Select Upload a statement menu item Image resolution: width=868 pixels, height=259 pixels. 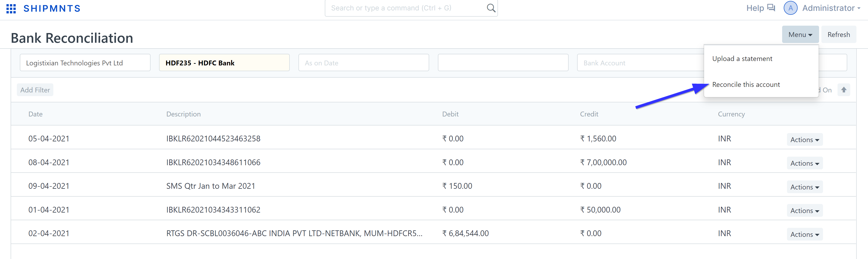(742, 59)
